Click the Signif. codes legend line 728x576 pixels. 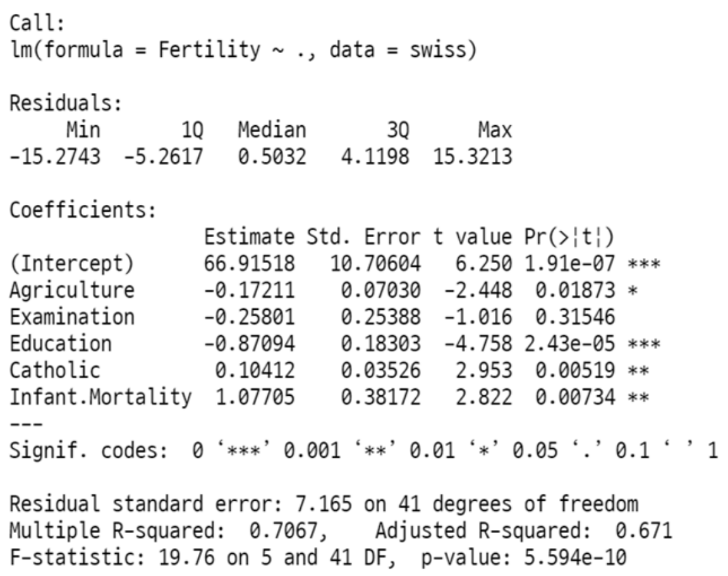pyautogui.click(x=363, y=451)
